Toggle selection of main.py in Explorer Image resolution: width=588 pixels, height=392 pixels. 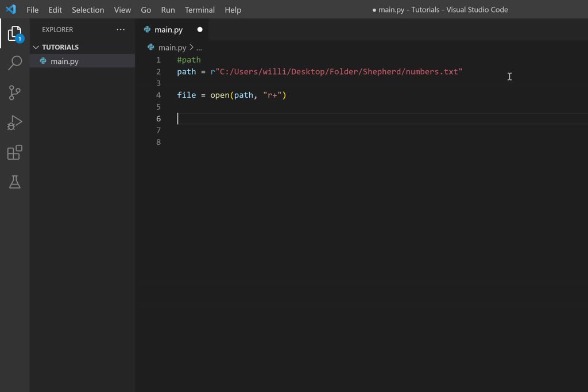(x=64, y=61)
